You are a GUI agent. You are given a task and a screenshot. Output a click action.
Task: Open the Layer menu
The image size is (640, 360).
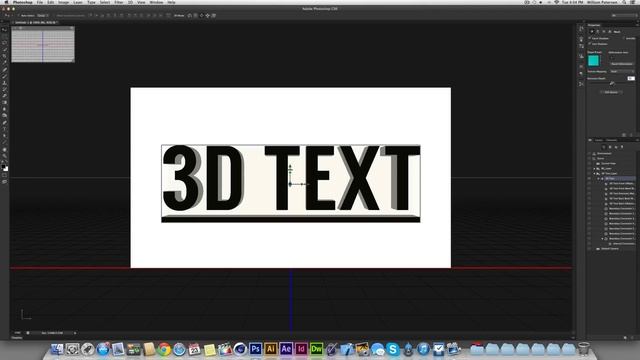tap(78, 2)
